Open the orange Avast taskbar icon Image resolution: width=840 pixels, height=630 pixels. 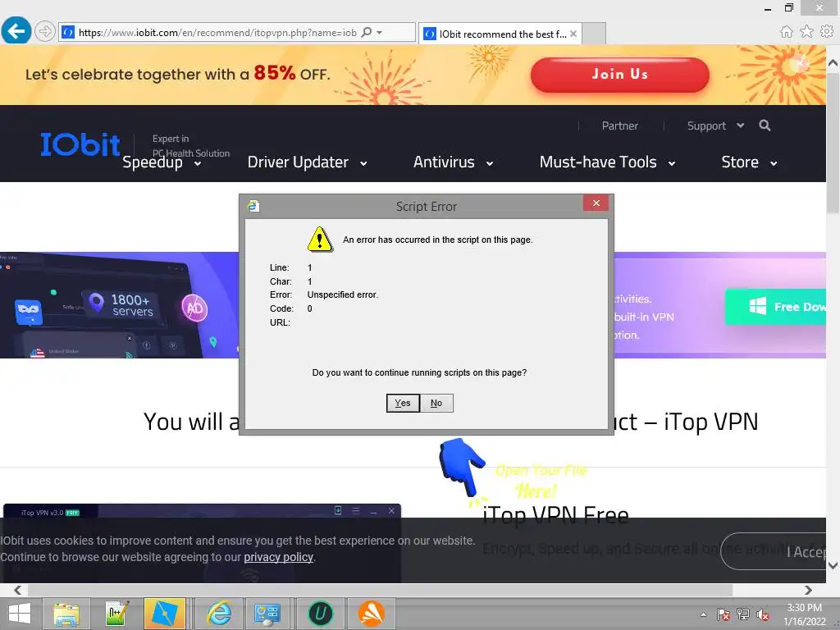[x=372, y=614]
